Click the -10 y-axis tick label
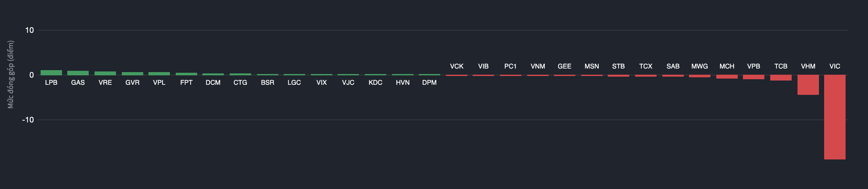 pyautogui.click(x=28, y=120)
